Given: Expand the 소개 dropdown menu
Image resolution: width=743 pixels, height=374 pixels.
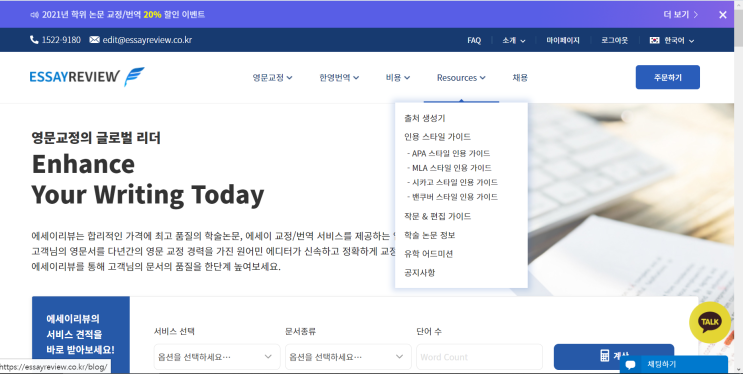Looking at the screenshot, I should coord(514,40).
